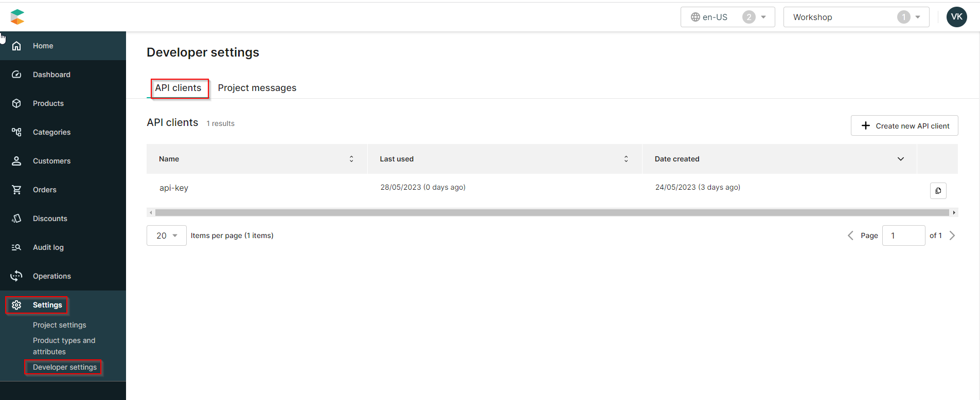Open the en-US locale dropdown

pyautogui.click(x=727, y=17)
